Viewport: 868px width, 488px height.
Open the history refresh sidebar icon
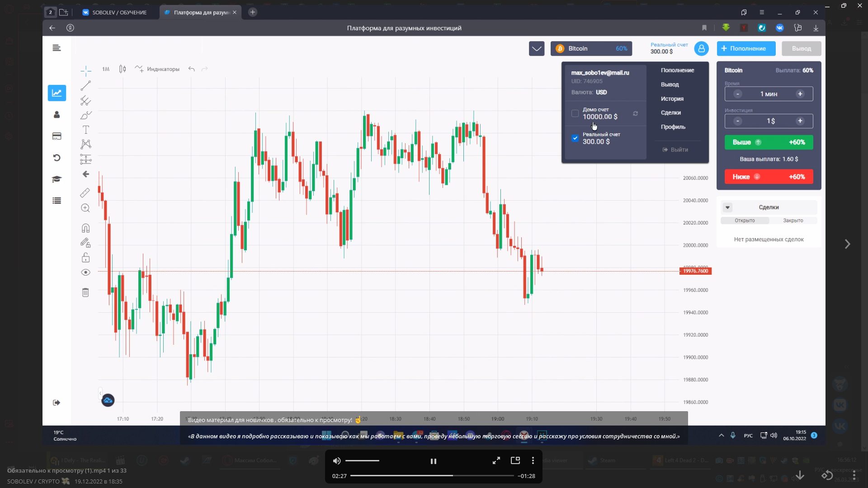[57, 158]
